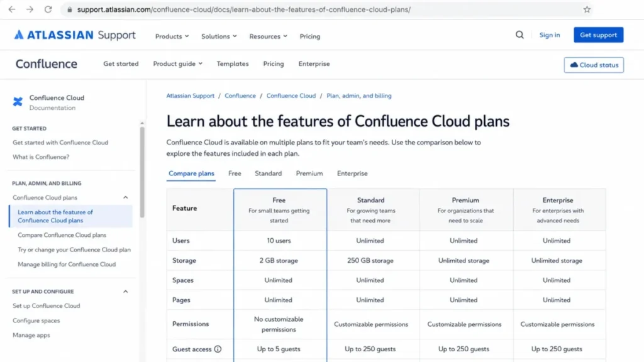
Task: Open the Products dropdown menu
Action: click(172, 36)
